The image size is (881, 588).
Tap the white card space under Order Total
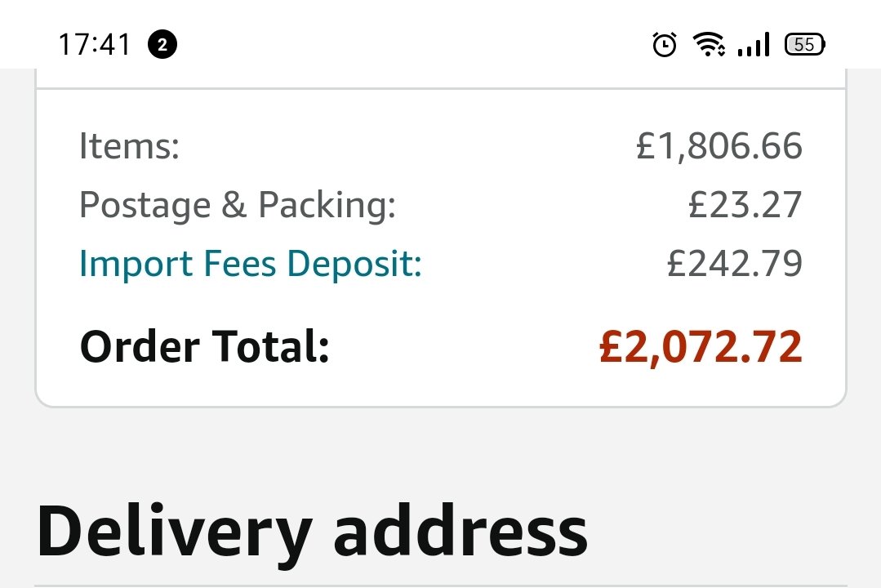point(441,388)
